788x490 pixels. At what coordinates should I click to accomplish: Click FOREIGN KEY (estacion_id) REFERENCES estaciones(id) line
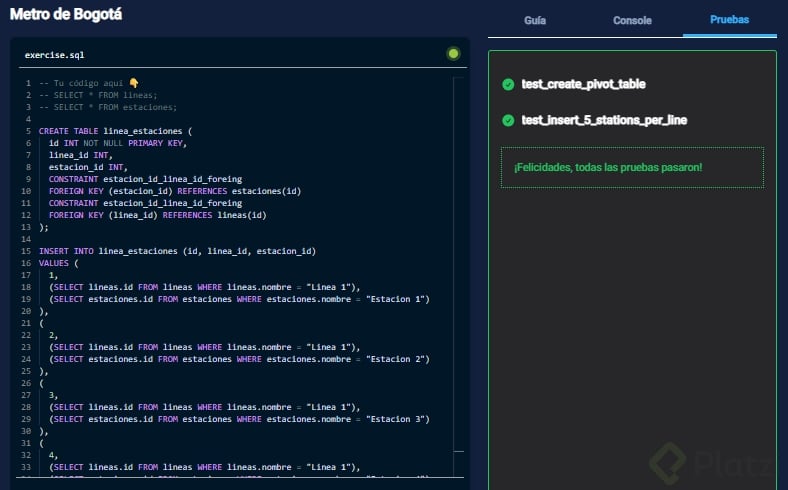(175, 191)
